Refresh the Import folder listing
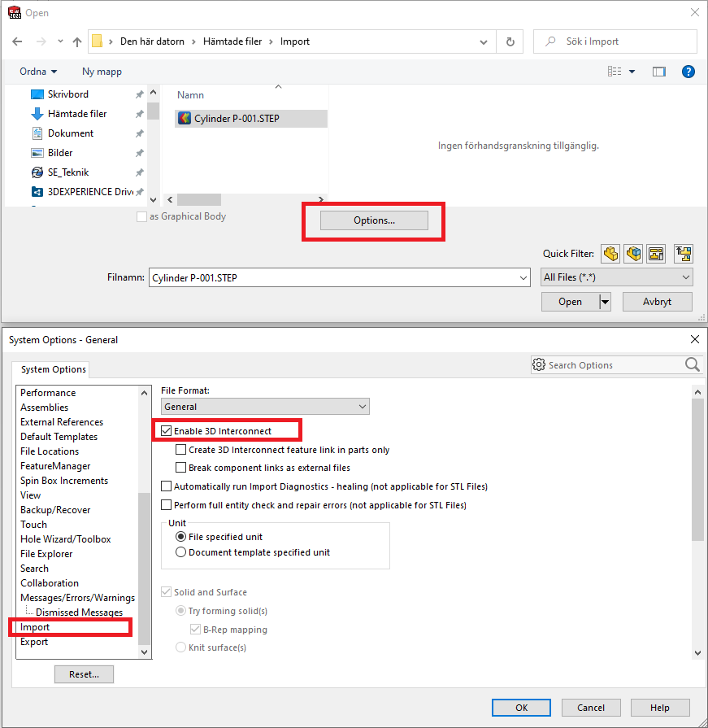The height and width of the screenshot is (728, 708). pyautogui.click(x=510, y=41)
